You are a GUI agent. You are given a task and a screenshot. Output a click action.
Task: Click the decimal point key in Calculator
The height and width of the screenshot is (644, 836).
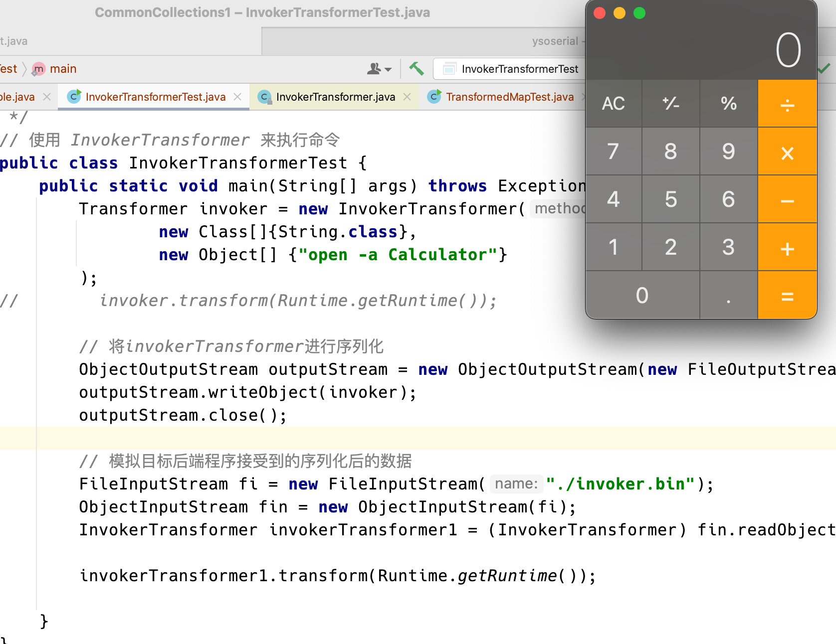[729, 295]
